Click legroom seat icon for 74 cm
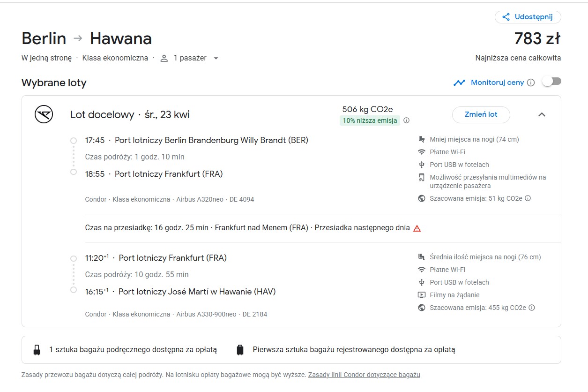Screen dimensions: 588x392 pyautogui.click(x=422, y=139)
